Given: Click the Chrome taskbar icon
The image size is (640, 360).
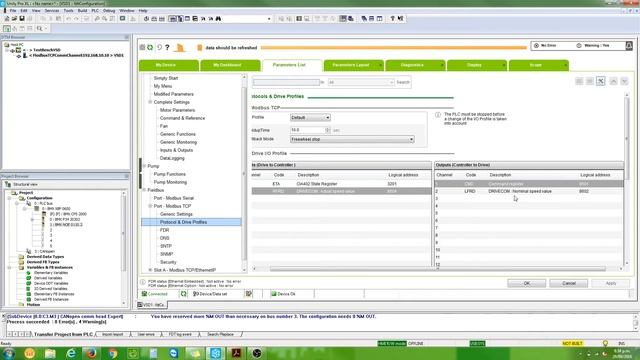Looking at the screenshot, I should click(112, 353).
